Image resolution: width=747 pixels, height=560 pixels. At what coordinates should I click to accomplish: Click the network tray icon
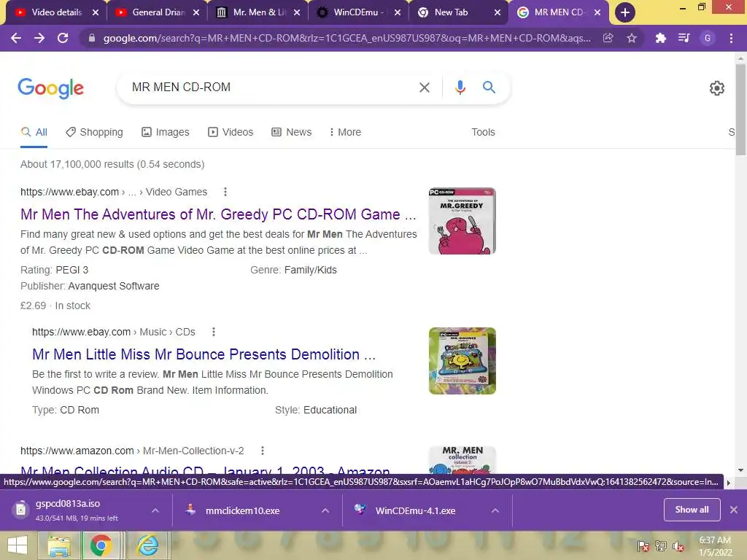[x=661, y=546]
